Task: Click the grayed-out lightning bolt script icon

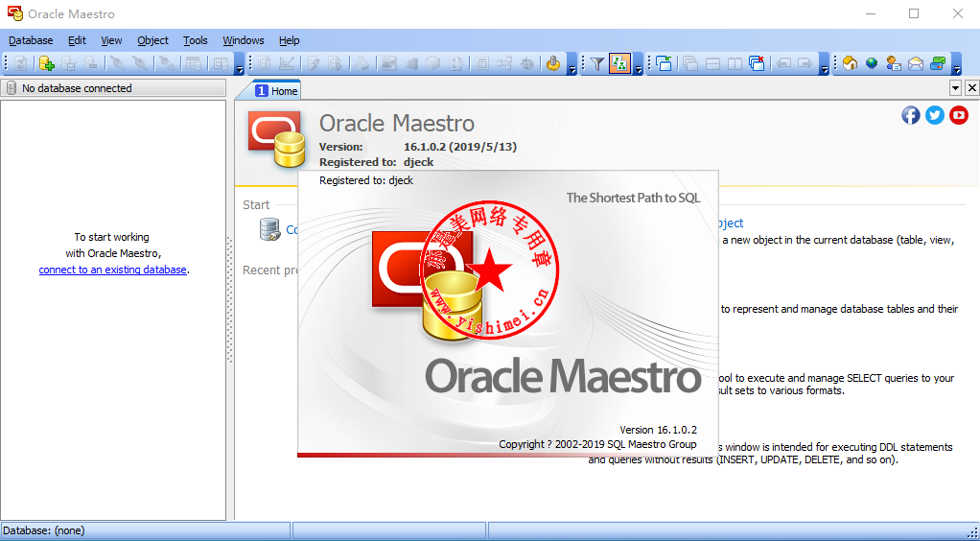Action: click(314, 63)
